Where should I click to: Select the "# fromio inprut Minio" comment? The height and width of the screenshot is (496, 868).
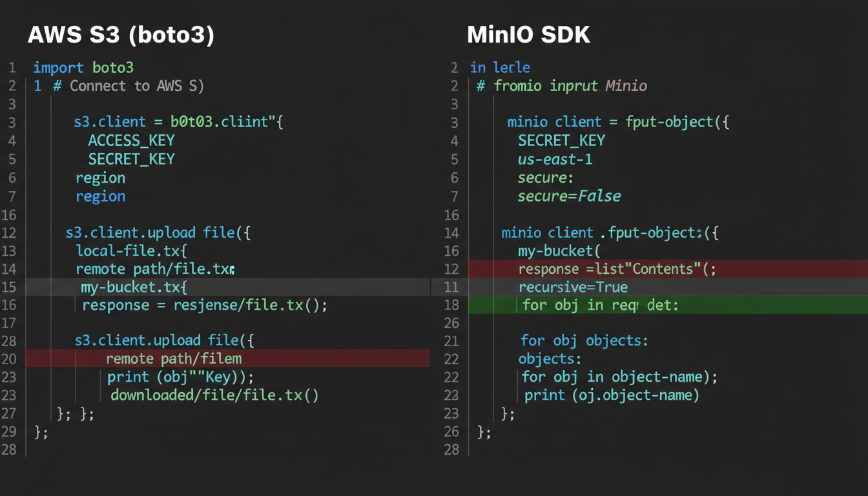[x=562, y=86]
